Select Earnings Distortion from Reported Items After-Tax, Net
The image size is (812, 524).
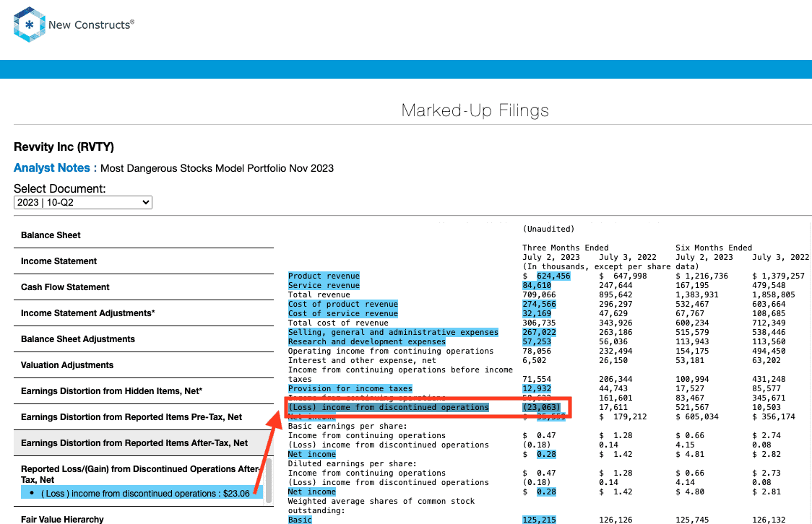144,442
